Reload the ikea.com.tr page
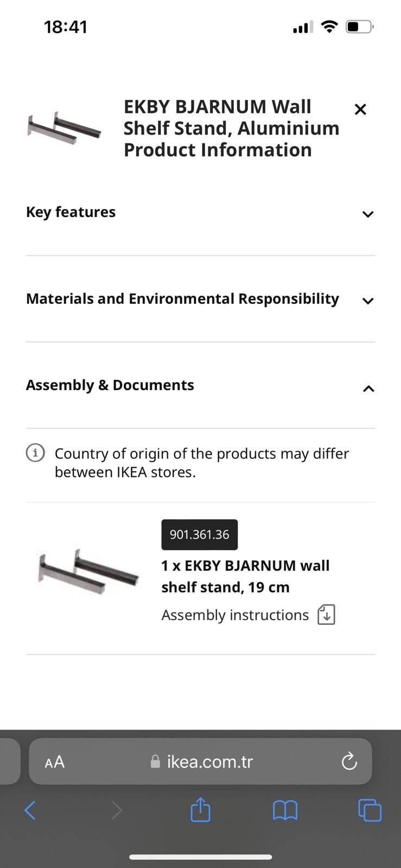The width and height of the screenshot is (401, 868). coord(349,762)
